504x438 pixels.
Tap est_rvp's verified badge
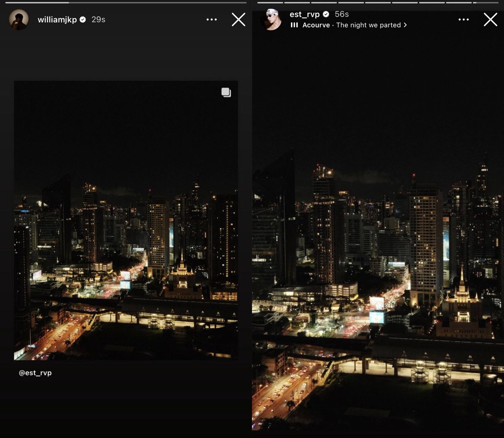(326, 14)
